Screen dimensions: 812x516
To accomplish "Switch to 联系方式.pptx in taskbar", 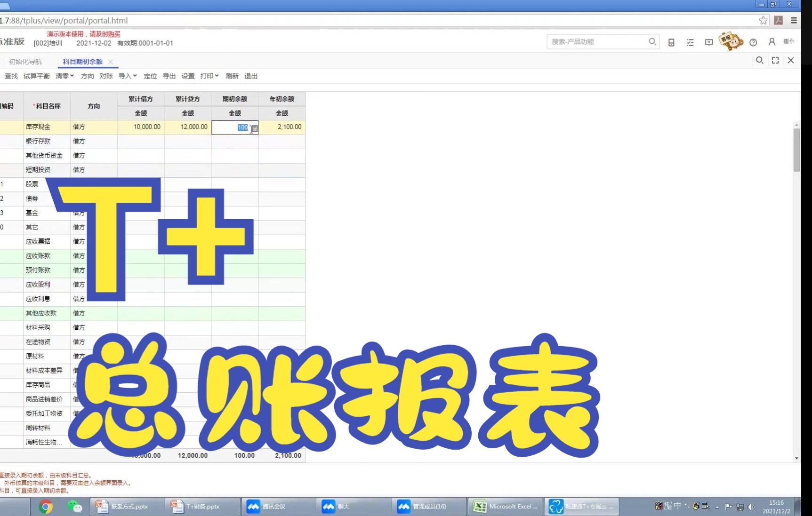I will pyautogui.click(x=127, y=507).
